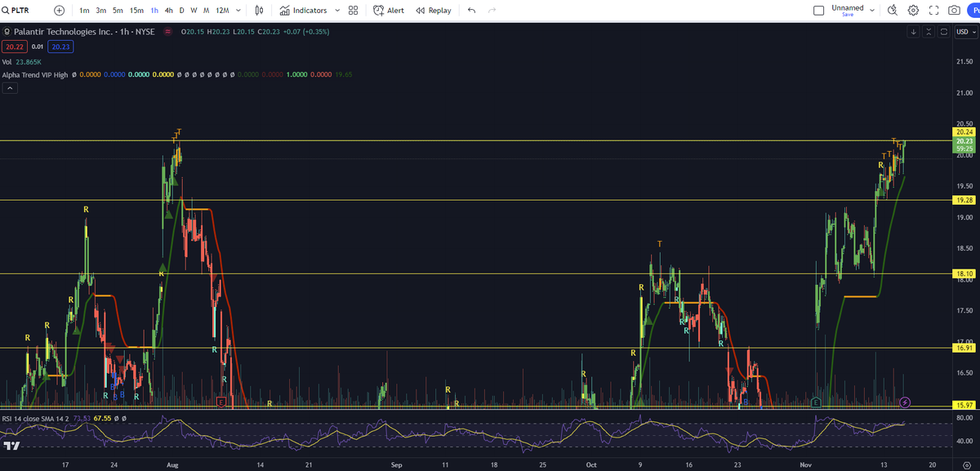Image resolution: width=980 pixels, height=471 pixels.
Task: Select the 4h timeframe
Action: [x=168, y=11]
